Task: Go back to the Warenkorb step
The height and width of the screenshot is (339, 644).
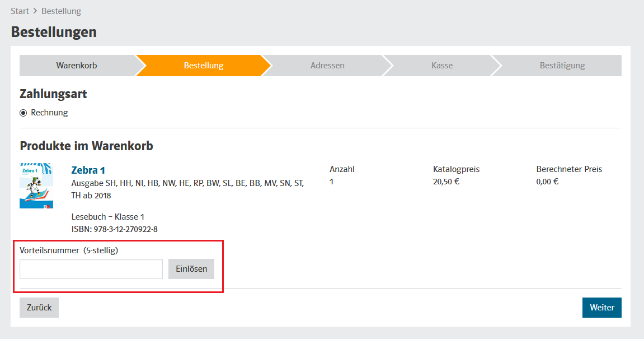Action: pos(77,66)
